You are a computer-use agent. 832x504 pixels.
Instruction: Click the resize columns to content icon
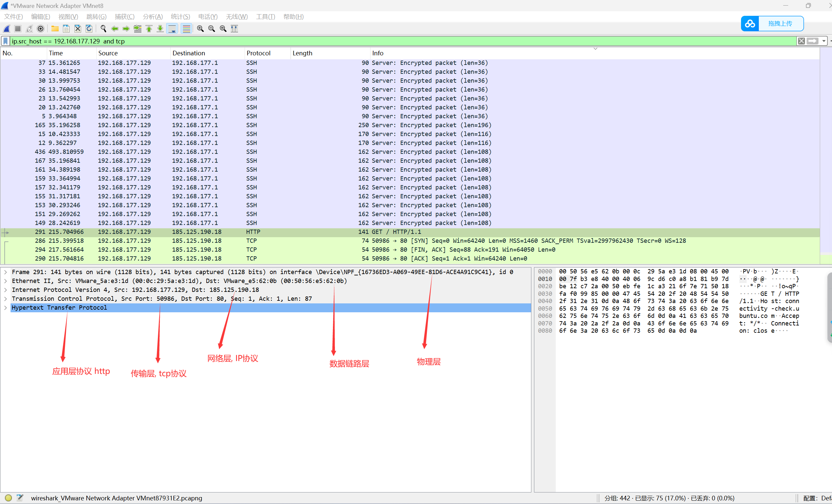[234, 29]
